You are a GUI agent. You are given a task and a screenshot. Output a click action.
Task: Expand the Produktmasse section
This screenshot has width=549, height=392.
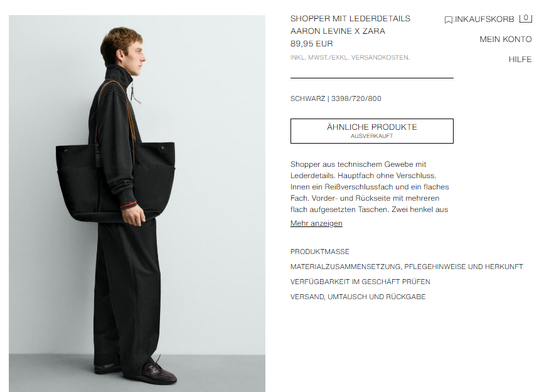[319, 252]
